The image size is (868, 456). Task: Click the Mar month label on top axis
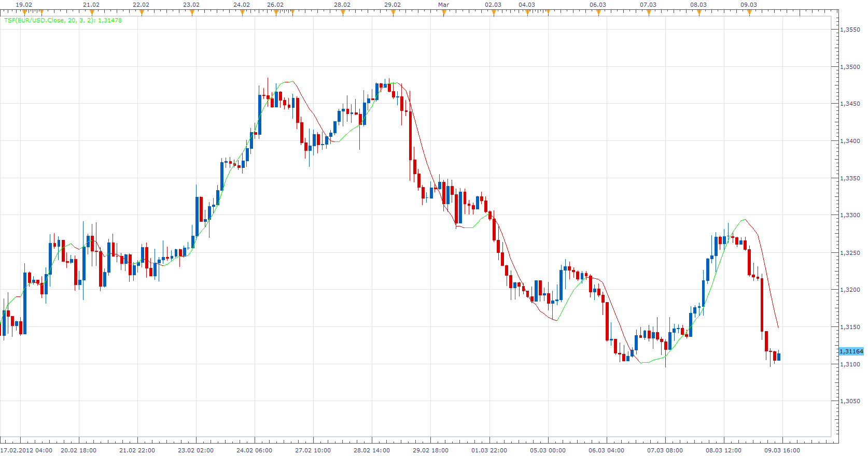click(443, 5)
